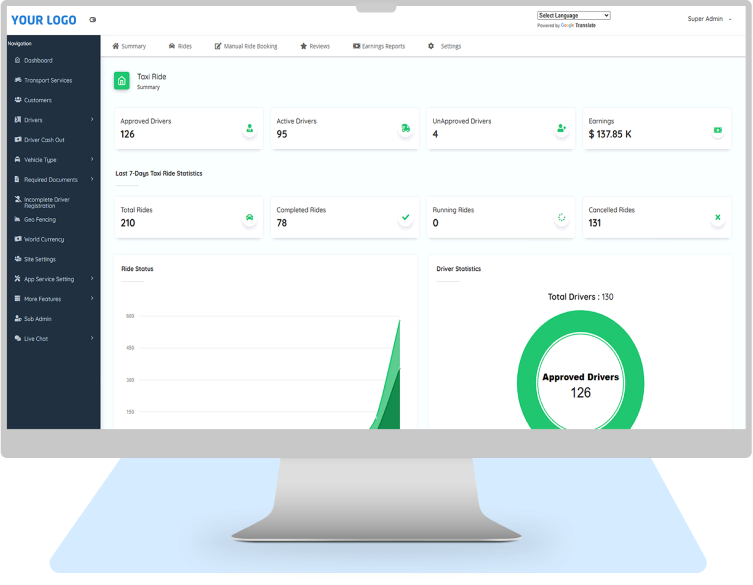Click the Driver Cash Out sidebar icon

pos(18,139)
